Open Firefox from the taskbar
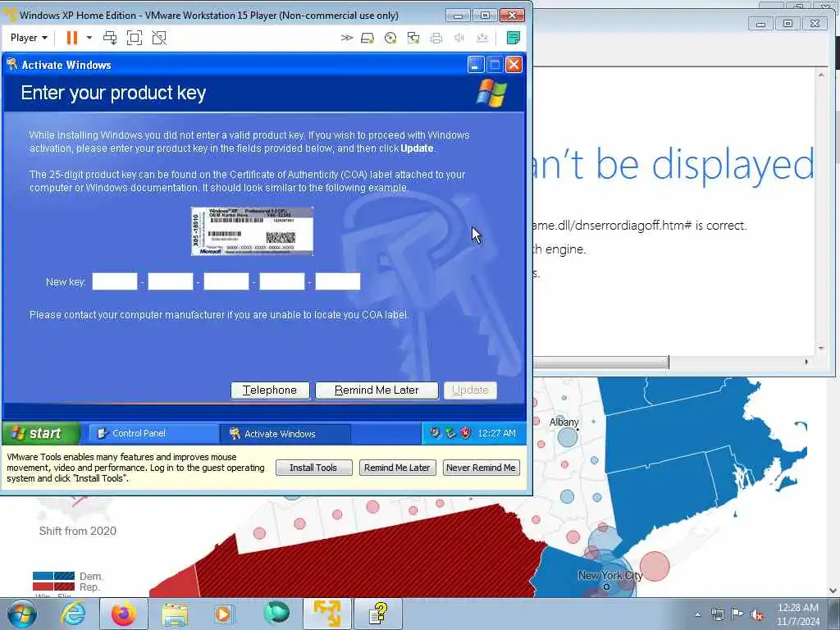 [x=124, y=614]
